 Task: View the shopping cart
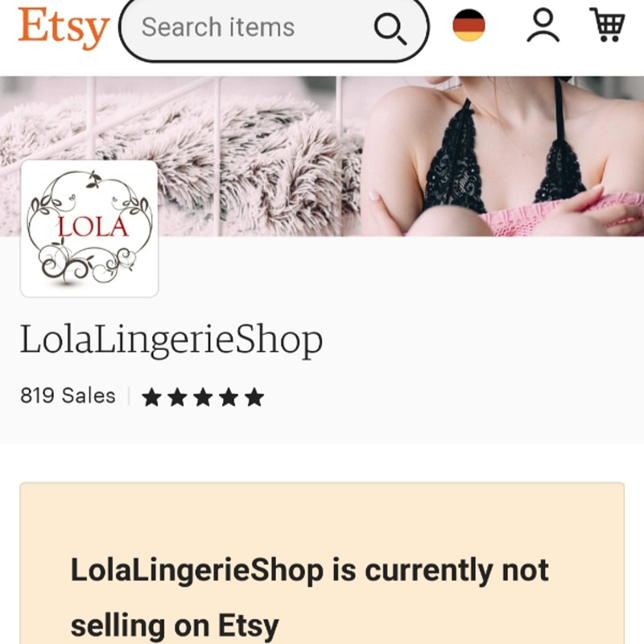(608, 25)
